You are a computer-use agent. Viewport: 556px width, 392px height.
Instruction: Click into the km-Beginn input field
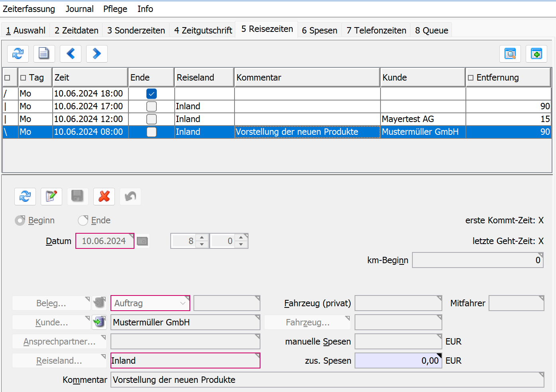(477, 260)
